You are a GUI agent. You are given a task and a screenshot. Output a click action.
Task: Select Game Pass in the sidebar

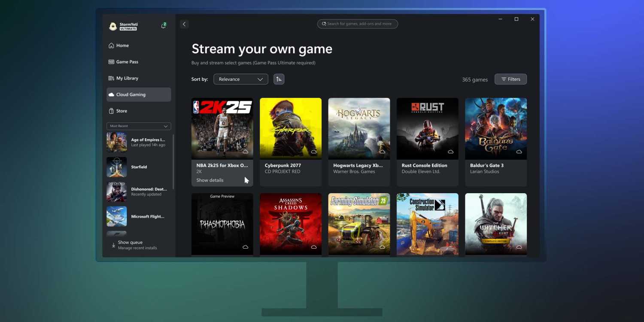[127, 61]
